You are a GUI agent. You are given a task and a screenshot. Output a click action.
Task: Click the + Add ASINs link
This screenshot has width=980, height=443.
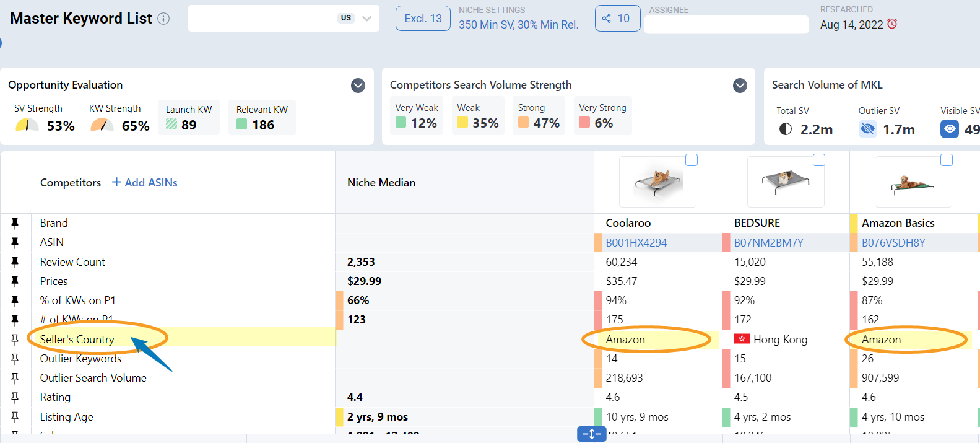pyautogui.click(x=145, y=183)
